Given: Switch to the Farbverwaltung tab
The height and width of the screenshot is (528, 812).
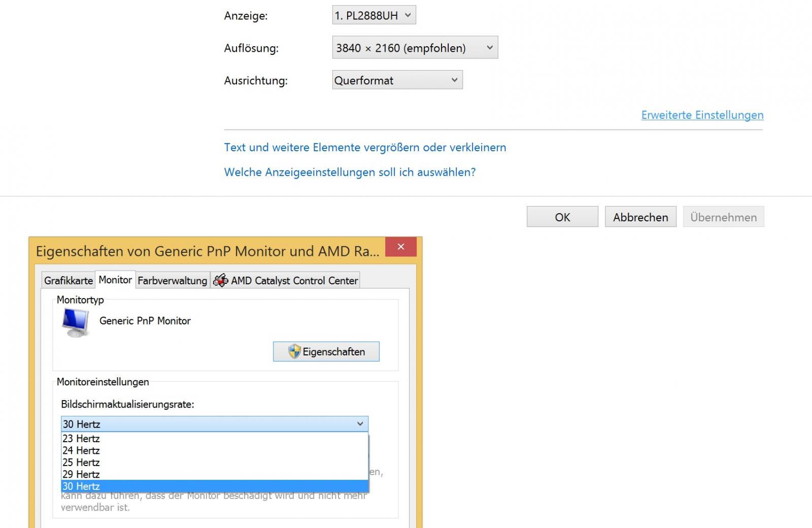Looking at the screenshot, I should (x=173, y=280).
